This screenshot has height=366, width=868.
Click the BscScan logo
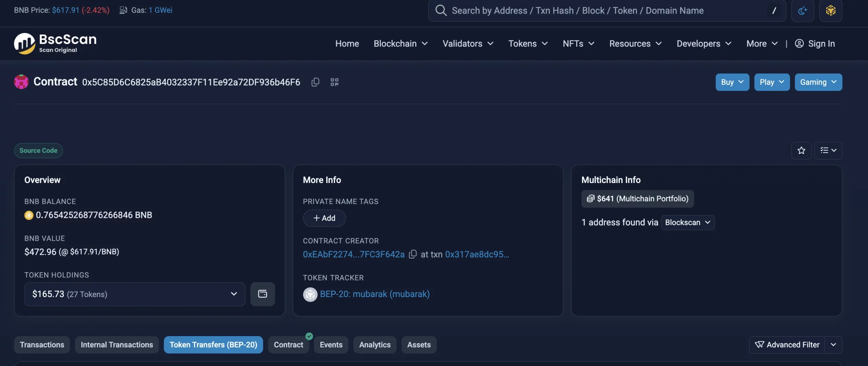[55, 43]
